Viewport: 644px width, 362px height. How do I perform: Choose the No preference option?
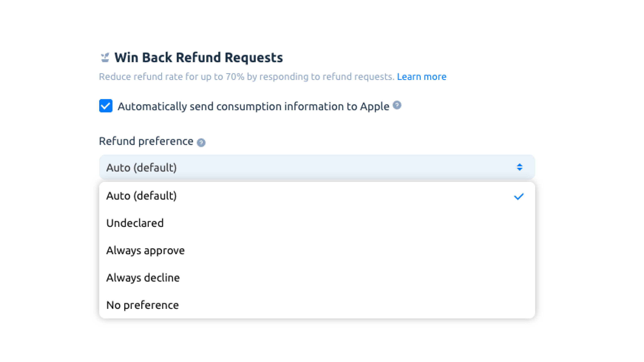point(317,305)
